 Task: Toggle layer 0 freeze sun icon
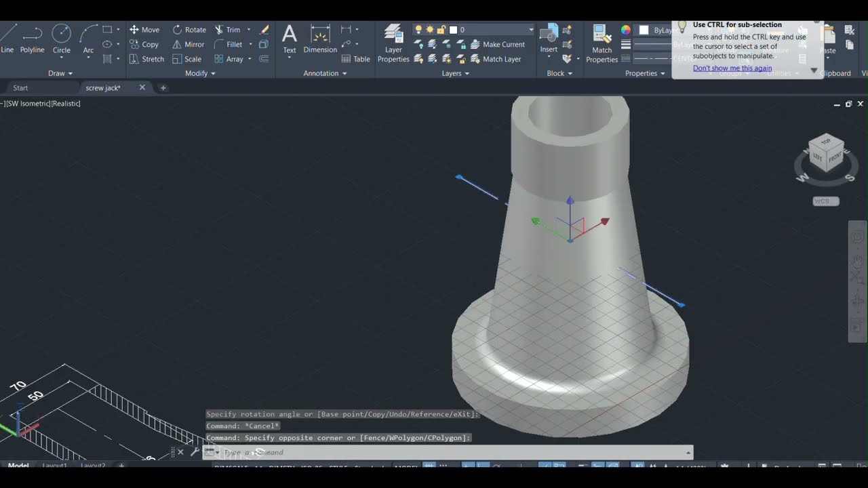(429, 30)
